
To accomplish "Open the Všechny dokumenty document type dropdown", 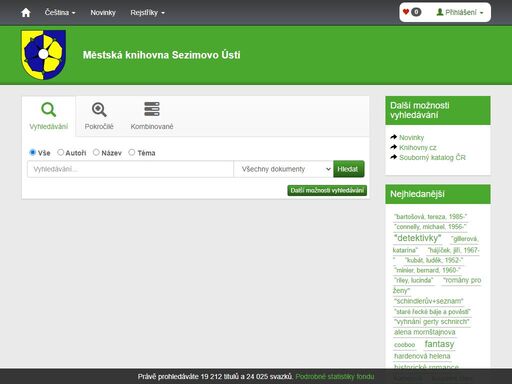I will pos(283,169).
